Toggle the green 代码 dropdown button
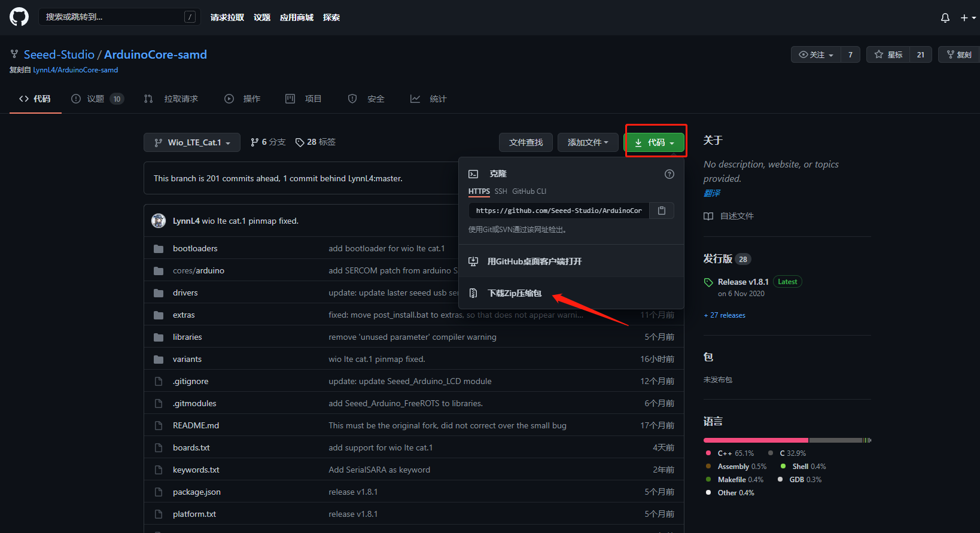This screenshot has width=980, height=533. 655,142
